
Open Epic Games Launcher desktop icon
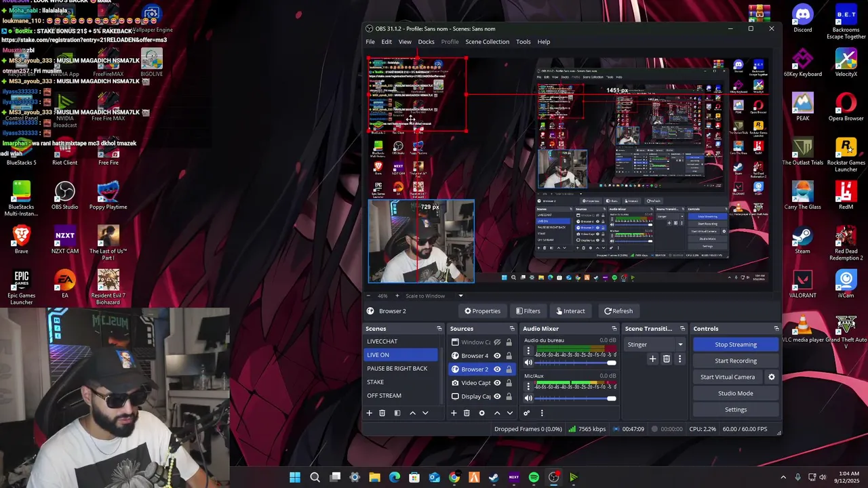[22, 287]
